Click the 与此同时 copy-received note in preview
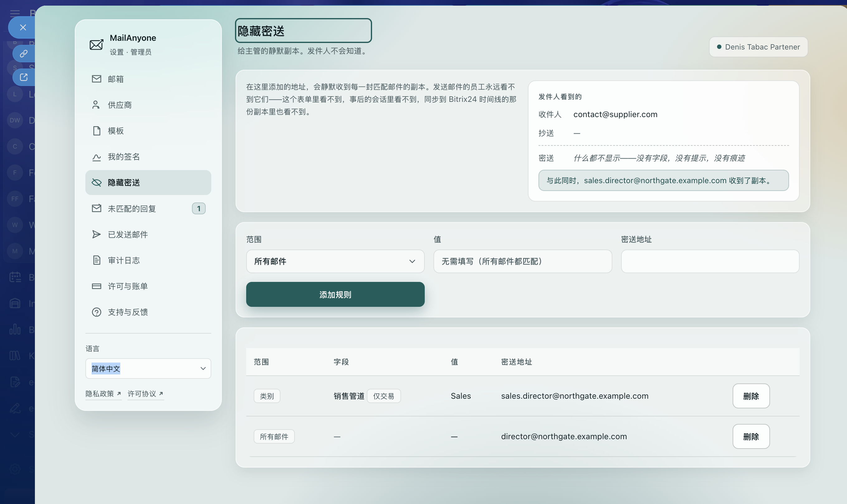 [663, 180]
